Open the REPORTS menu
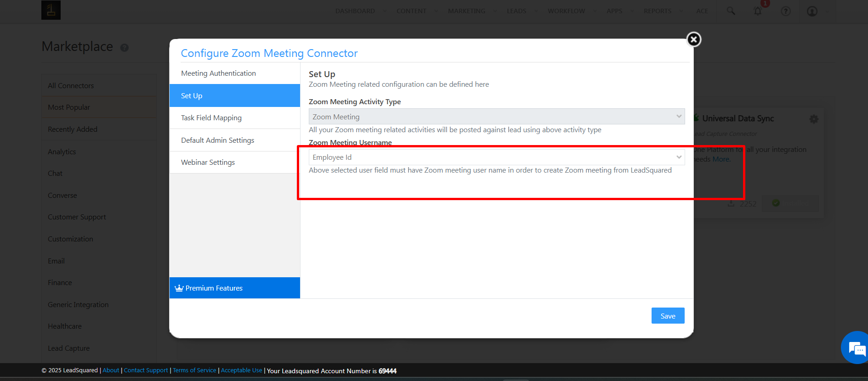 tap(658, 11)
